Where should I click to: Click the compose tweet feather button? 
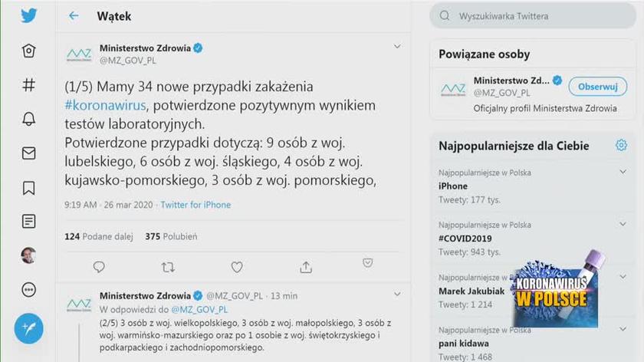click(29, 328)
